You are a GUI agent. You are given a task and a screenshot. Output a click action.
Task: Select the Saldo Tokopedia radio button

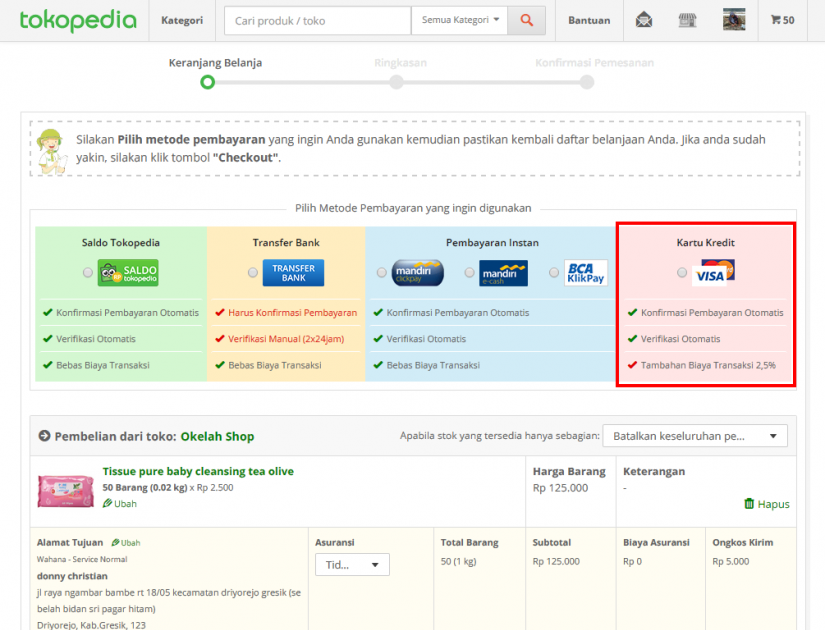[88, 272]
